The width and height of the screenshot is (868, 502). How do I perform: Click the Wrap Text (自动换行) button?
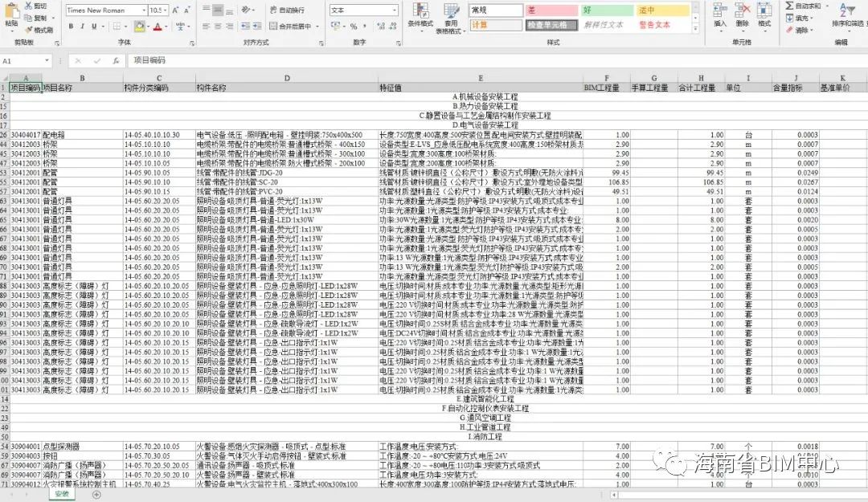click(x=287, y=10)
